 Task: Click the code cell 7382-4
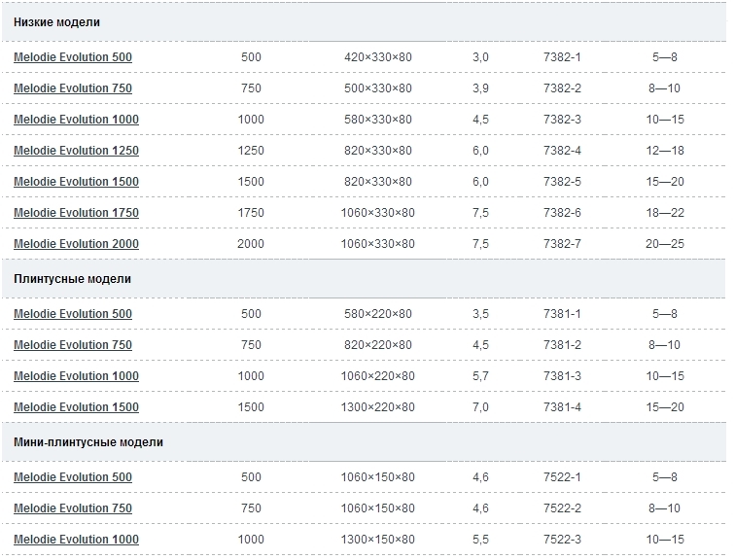click(562, 151)
